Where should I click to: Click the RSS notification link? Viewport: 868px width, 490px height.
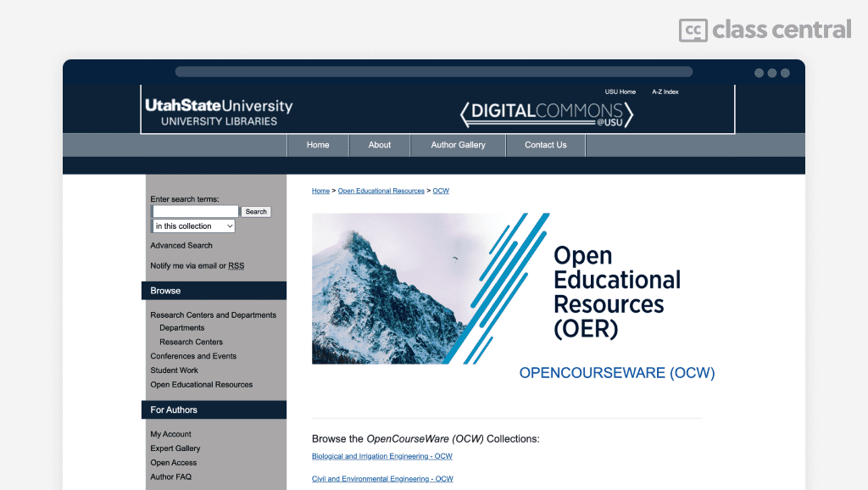(236, 266)
